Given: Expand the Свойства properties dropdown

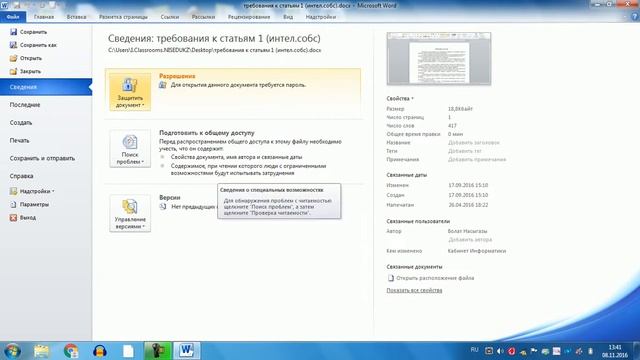Looking at the screenshot, I should (x=400, y=98).
